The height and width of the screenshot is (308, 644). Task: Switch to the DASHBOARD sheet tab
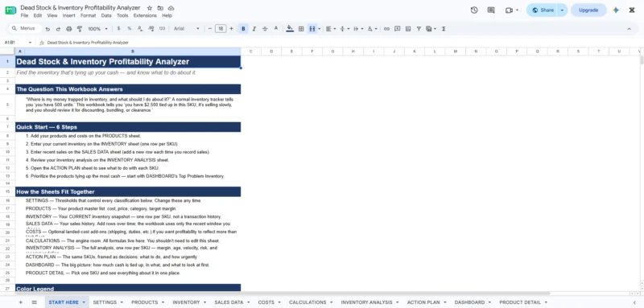[x=469, y=302]
